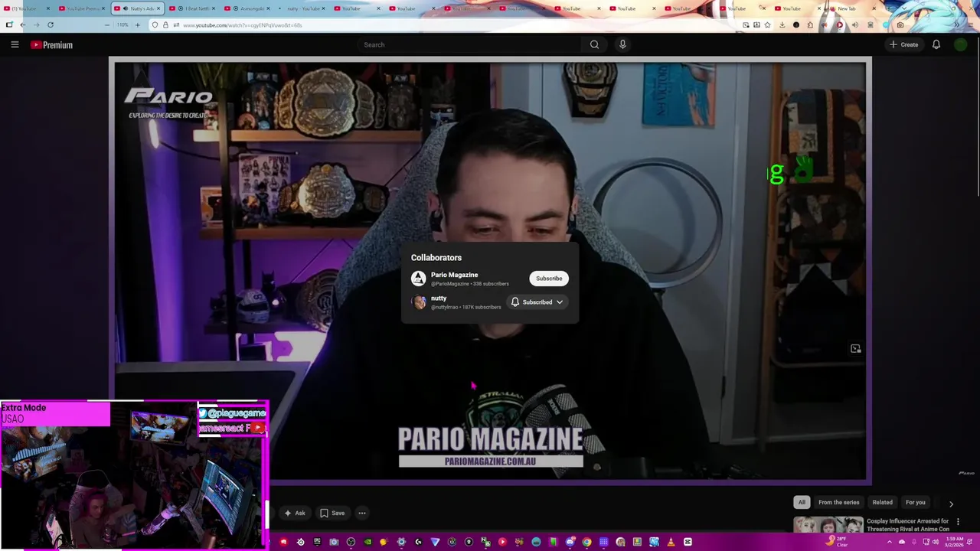Start voice search with the microphone

[622, 44]
